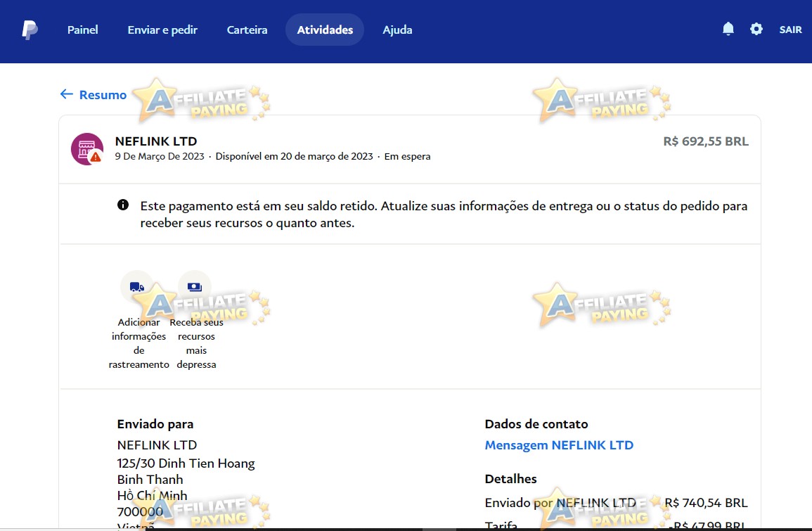The image size is (812, 531).
Task: Click the Detalhes heading
Action: pyautogui.click(x=510, y=479)
